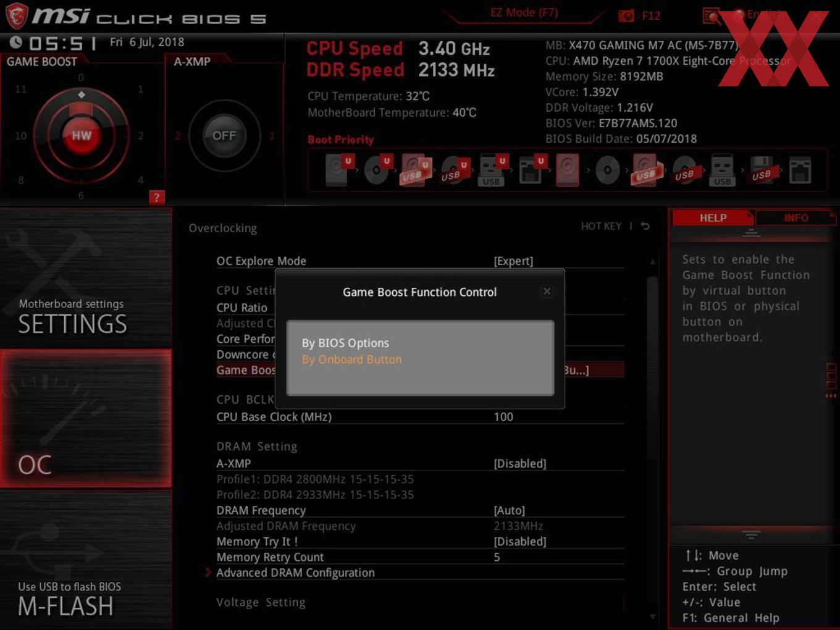Screen dimensions: 840x630
Task: Click the A-XMP panel heading
Action: coord(192,62)
